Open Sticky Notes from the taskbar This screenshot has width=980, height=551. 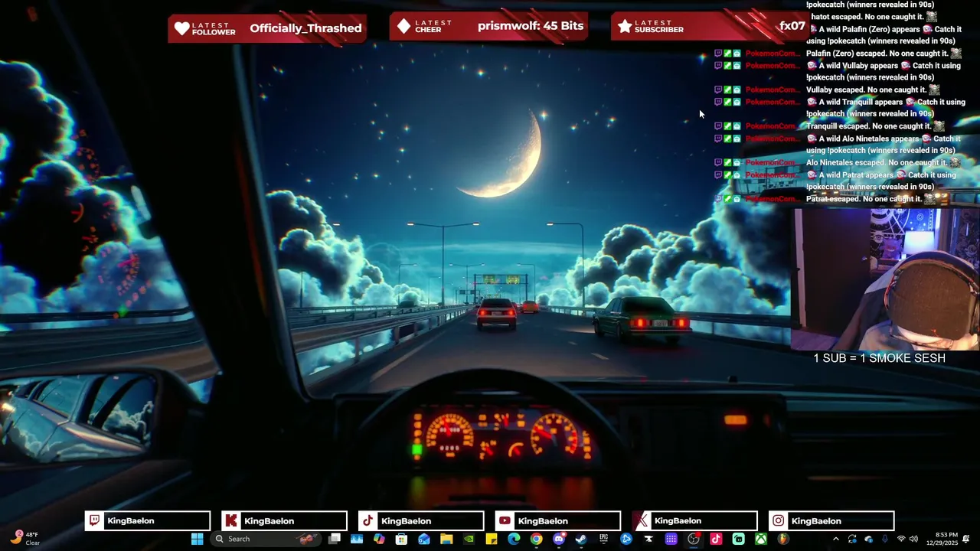[x=491, y=539]
